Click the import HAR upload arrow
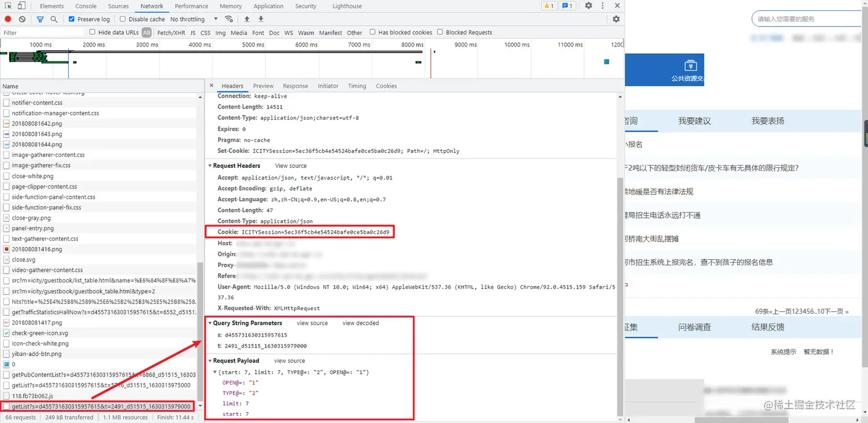 (x=246, y=19)
